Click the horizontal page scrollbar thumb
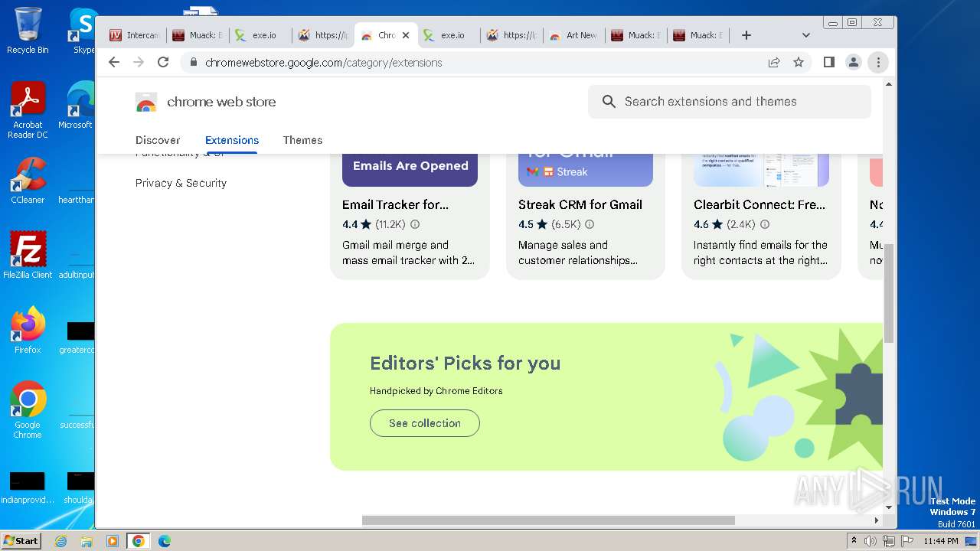The width and height of the screenshot is (980, 551). tap(548, 520)
